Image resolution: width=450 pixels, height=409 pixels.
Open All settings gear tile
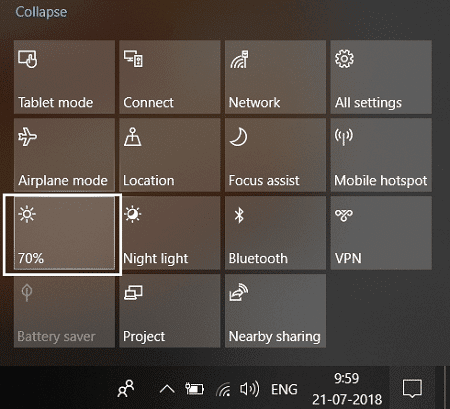click(x=381, y=77)
